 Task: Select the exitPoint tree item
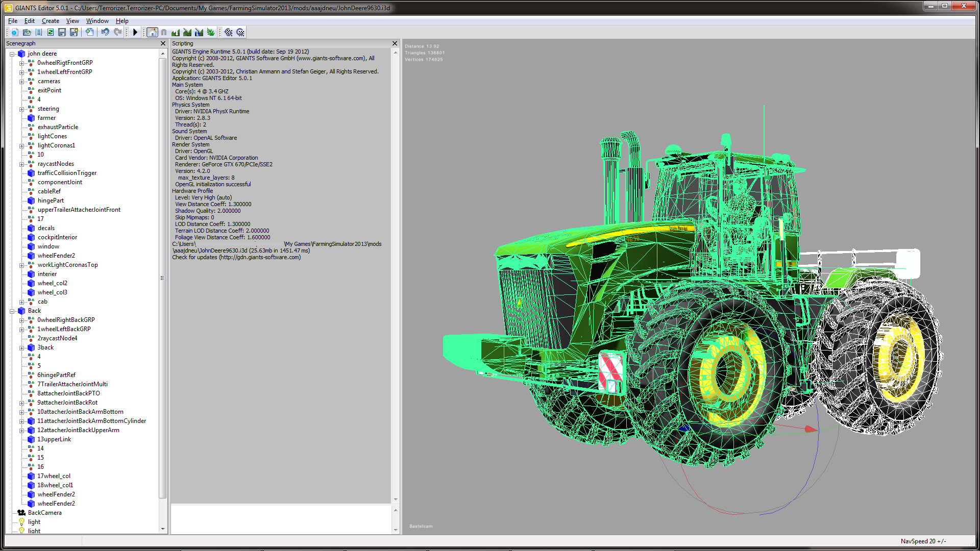[49, 90]
